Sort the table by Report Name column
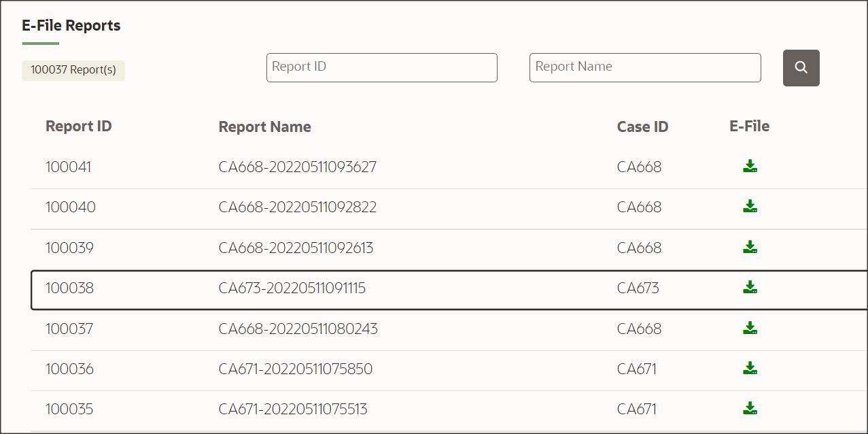 (264, 126)
